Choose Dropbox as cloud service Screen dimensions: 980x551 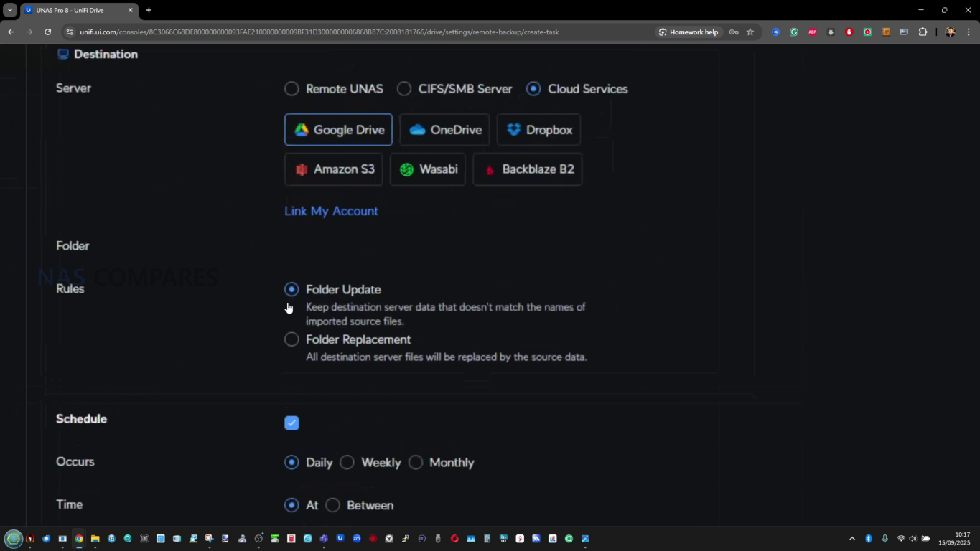click(x=538, y=130)
